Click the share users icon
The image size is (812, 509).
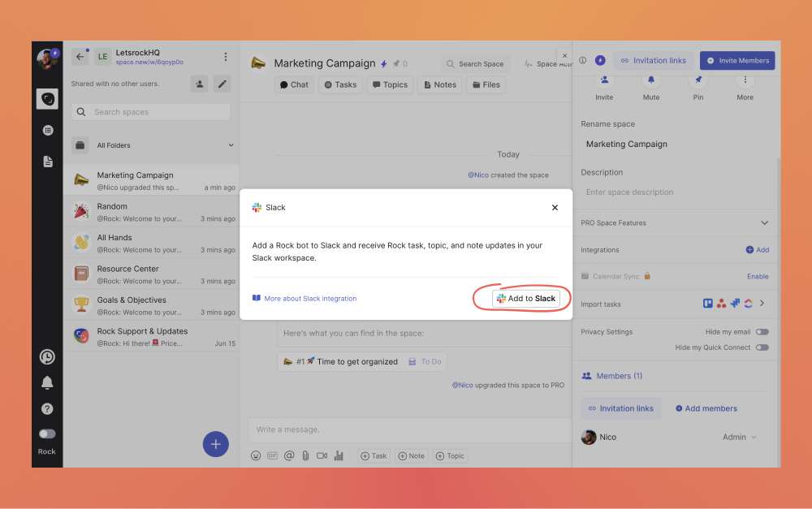tap(200, 84)
